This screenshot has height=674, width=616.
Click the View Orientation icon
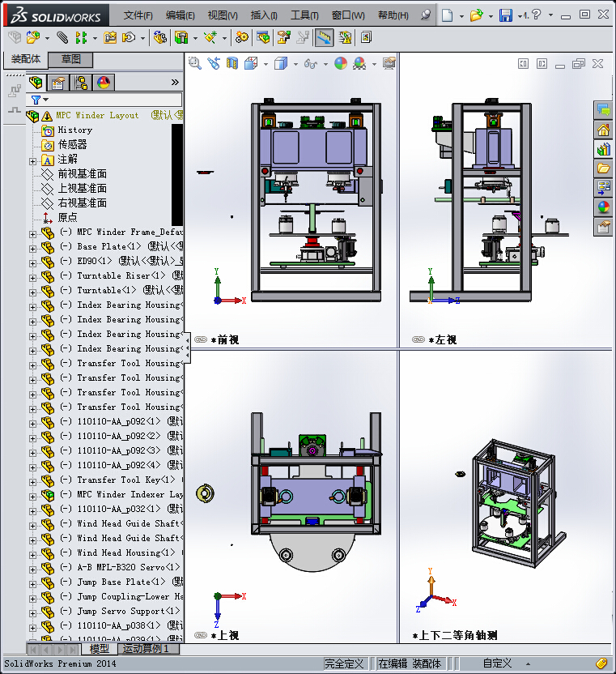click(x=251, y=64)
